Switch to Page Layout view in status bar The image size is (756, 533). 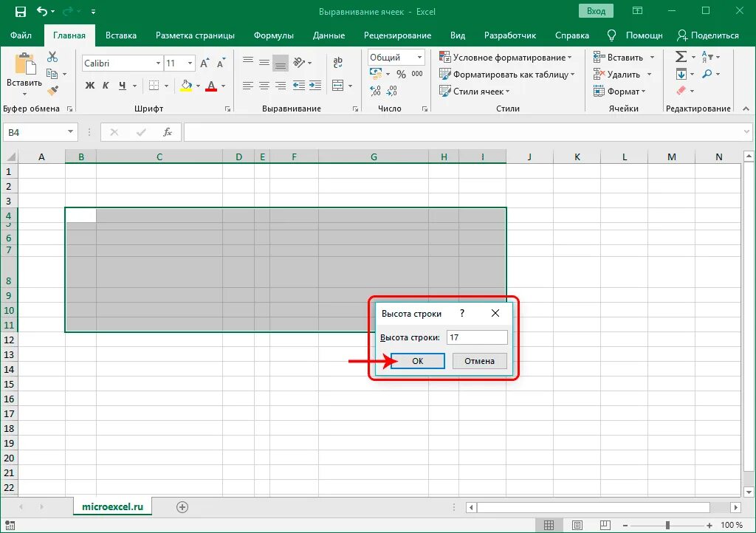[x=577, y=525]
